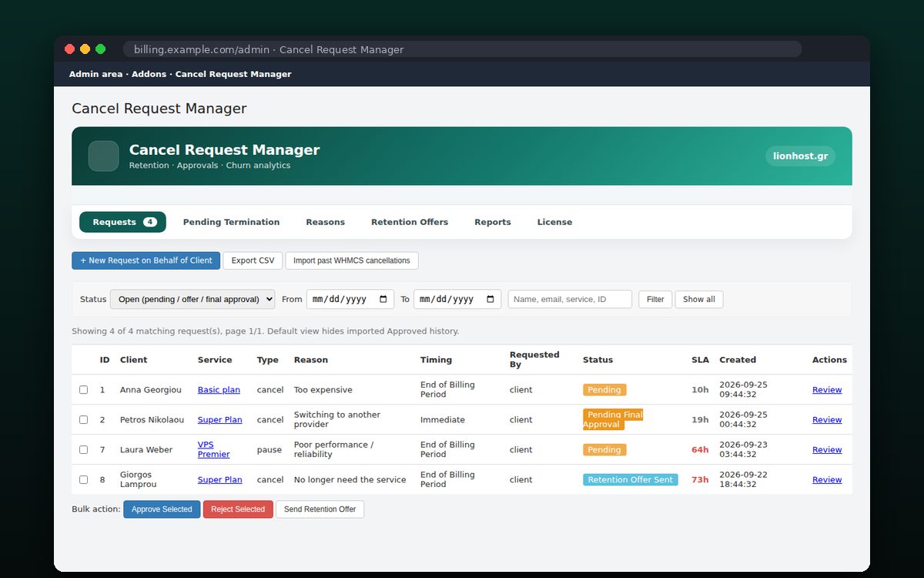Click the 19h SLA value
924x578 pixels.
click(700, 420)
